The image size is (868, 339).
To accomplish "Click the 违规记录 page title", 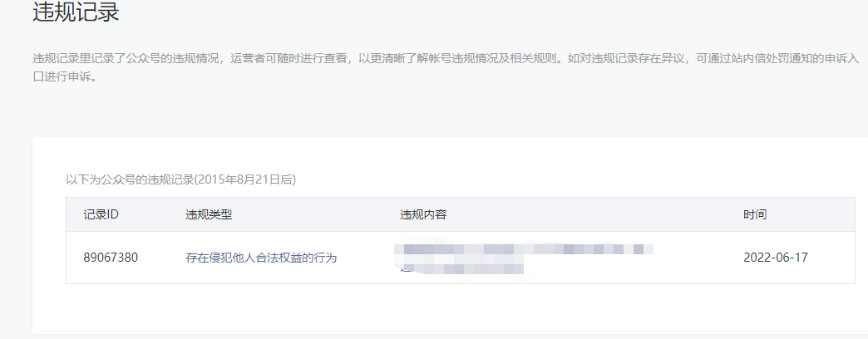I will pyautogui.click(x=76, y=12).
